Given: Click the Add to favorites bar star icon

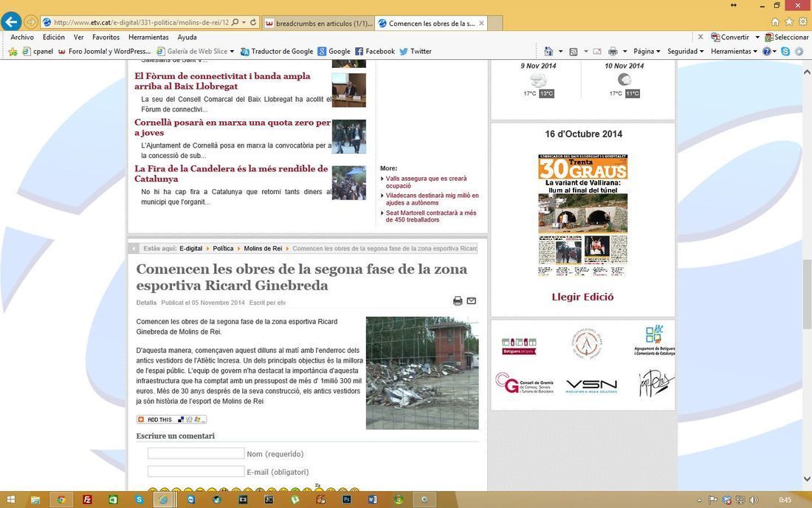Looking at the screenshot, I should pyautogui.click(x=13, y=51).
